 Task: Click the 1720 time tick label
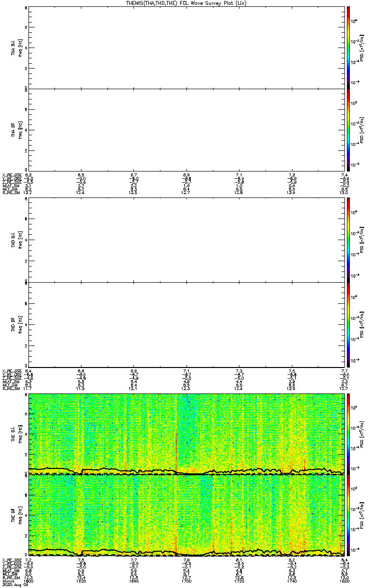pos(239,582)
